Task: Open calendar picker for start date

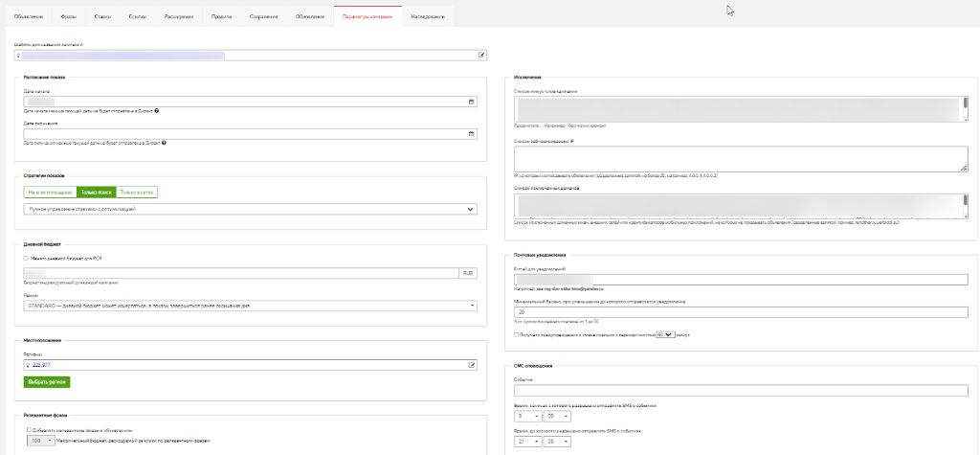Action: (x=472, y=101)
